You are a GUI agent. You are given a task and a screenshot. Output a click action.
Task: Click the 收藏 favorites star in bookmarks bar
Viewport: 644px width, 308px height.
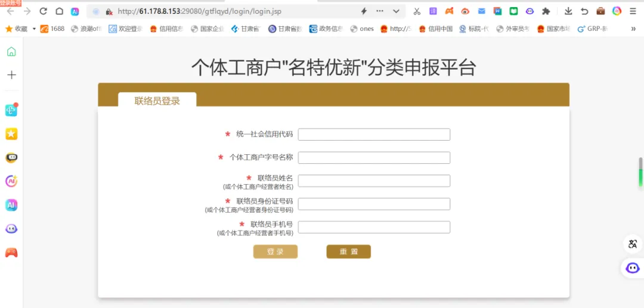[x=8, y=29]
